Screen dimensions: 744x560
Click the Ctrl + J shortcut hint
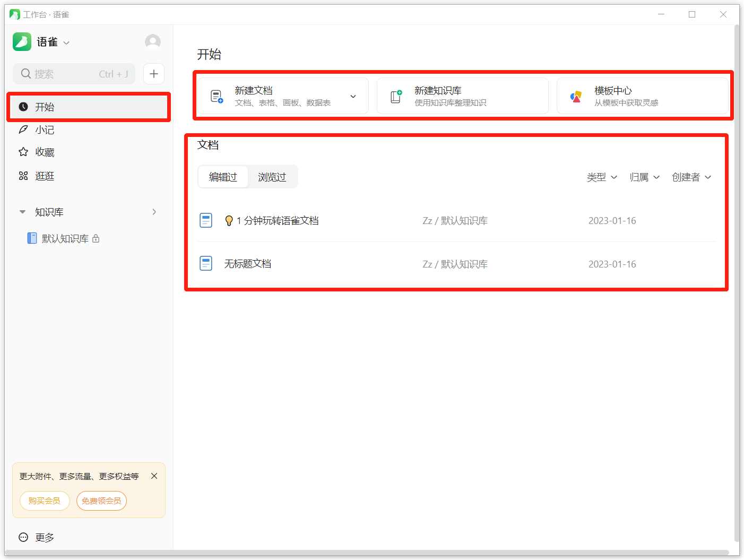click(x=114, y=74)
